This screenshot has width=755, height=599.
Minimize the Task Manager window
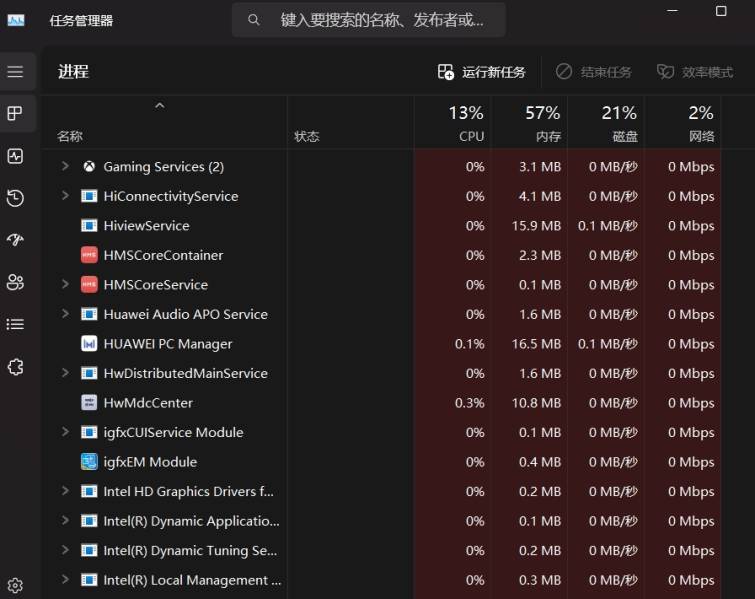[673, 11]
